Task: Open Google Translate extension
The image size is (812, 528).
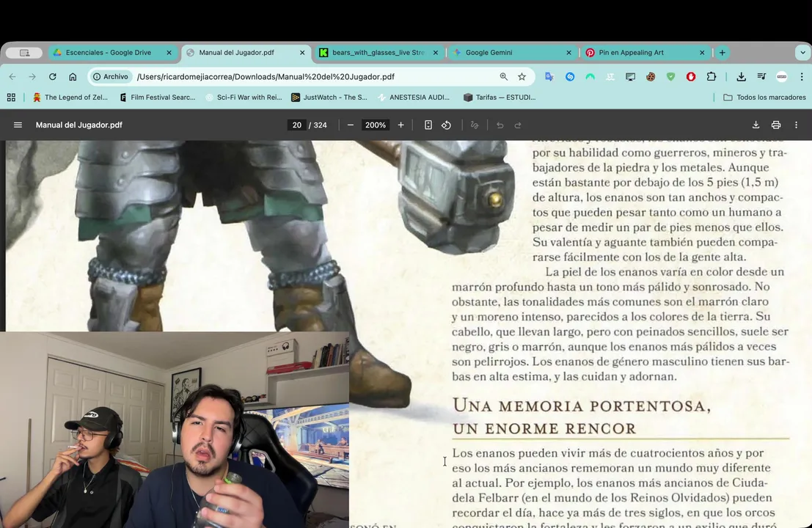Action: point(549,76)
